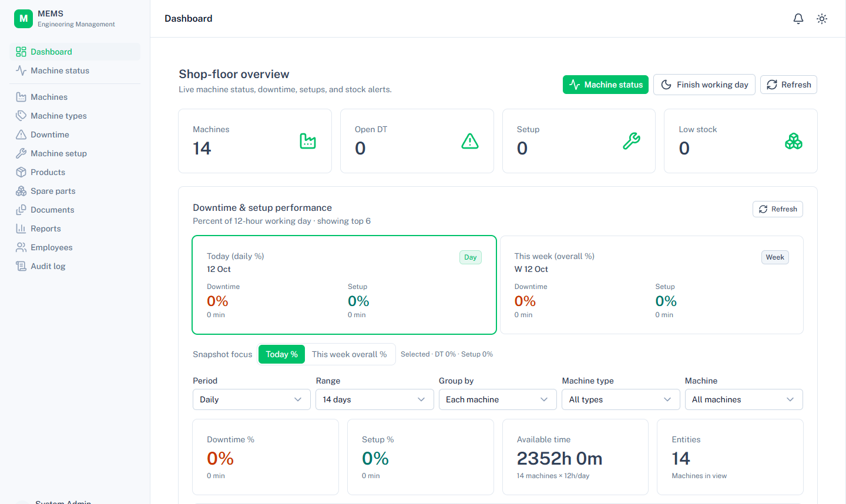
Task: Click the 'Machines in view' label
Action: (699, 476)
